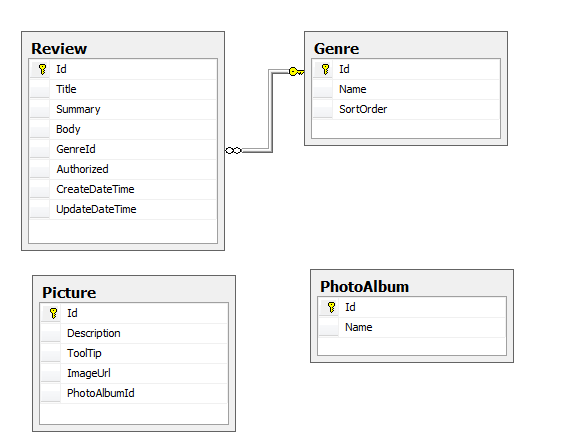Click the primary key icon in PhotoAlbum table
Screen dimensions: 562x446
click(x=332, y=307)
